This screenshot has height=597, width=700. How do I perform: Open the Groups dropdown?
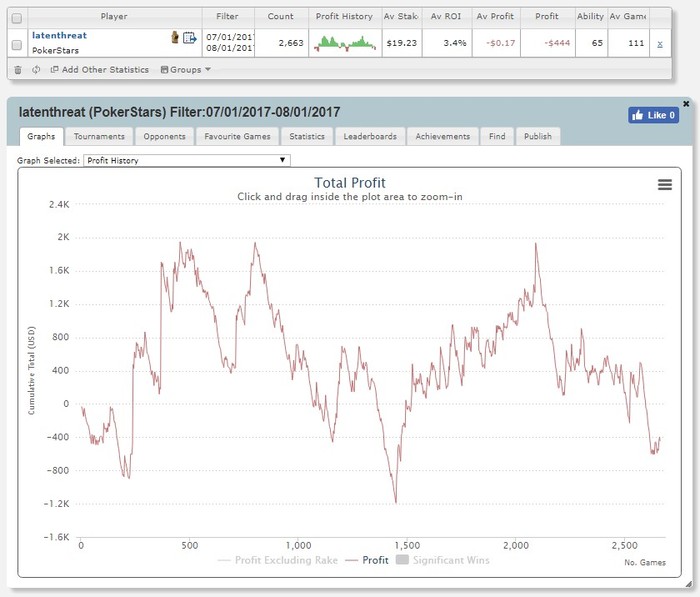pyautogui.click(x=186, y=70)
